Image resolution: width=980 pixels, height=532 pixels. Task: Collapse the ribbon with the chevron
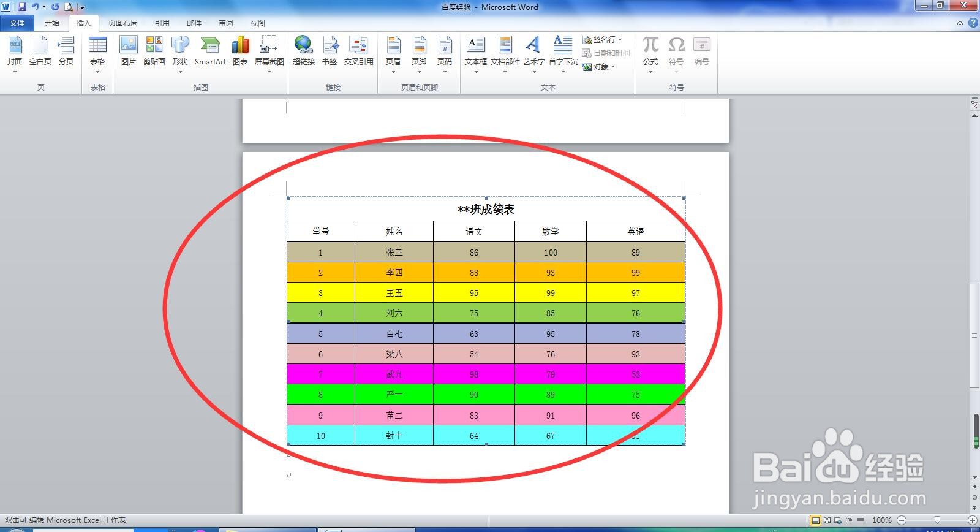coord(960,23)
